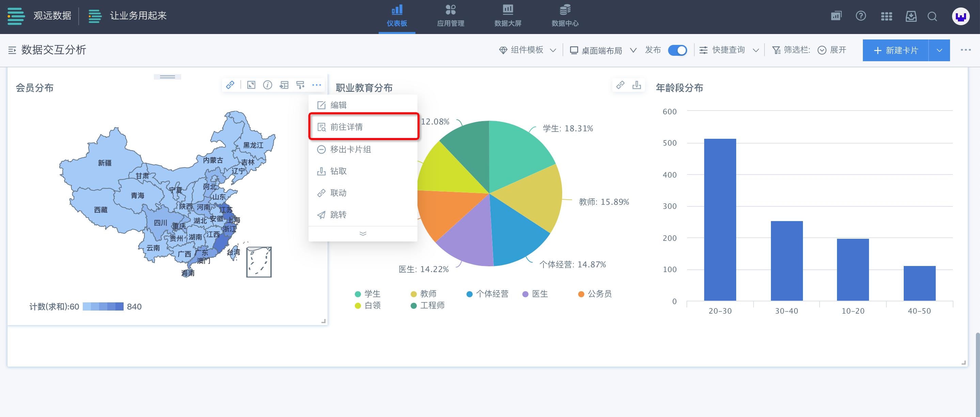980x417 pixels.
Task: Open the help question mark icon
Action: [860, 16]
